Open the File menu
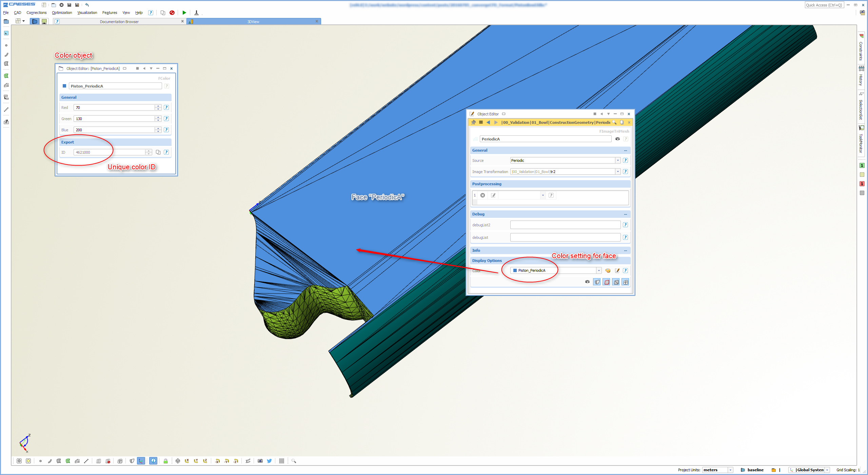The height and width of the screenshot is (475, 868). (x=6, y=13)
